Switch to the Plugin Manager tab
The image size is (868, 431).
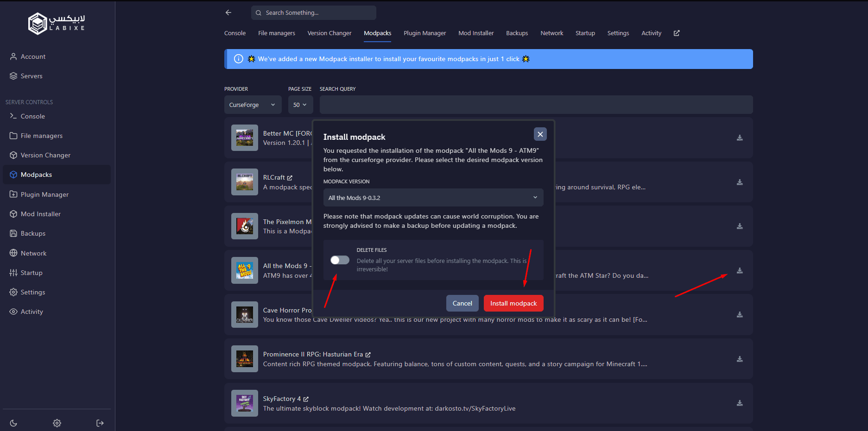click(424, 33)
